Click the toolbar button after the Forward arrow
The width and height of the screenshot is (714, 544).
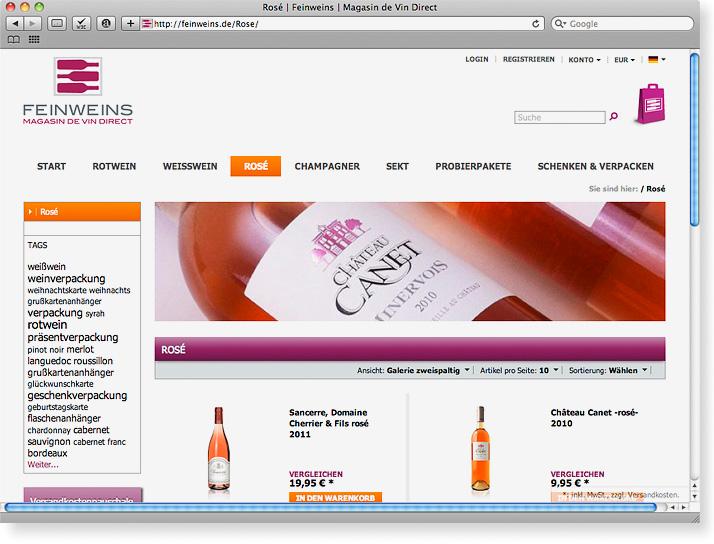coord(57,23)
